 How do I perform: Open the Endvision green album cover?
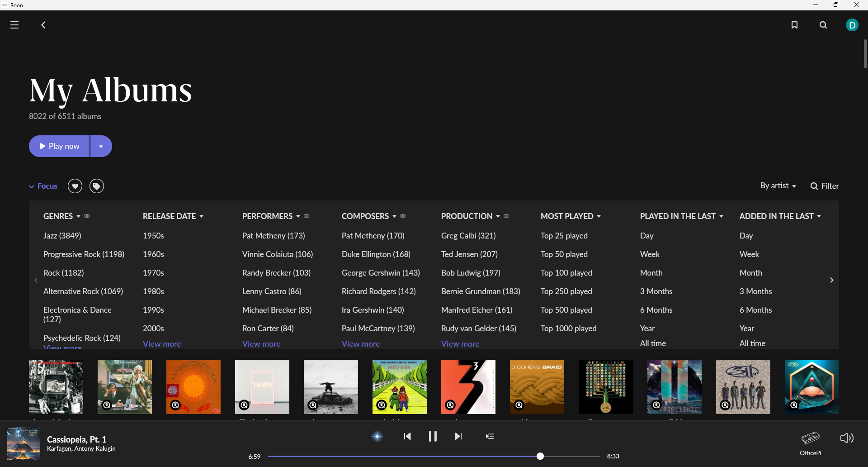pos(400,387)
